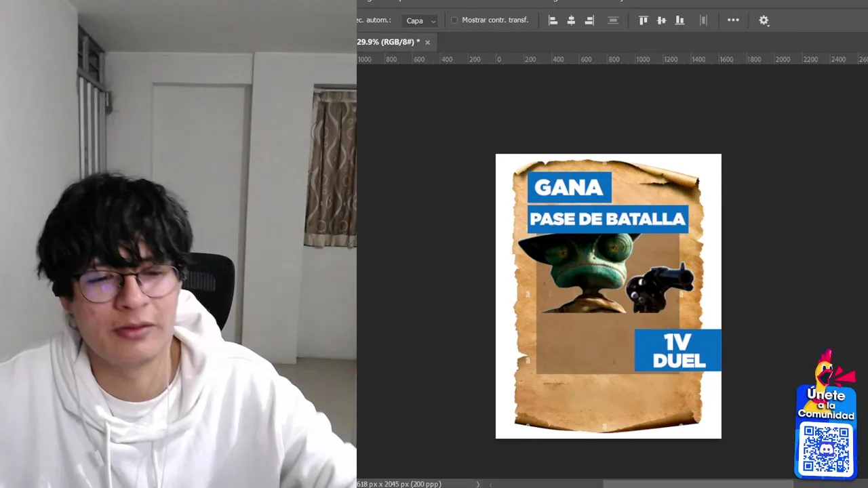Click the align top edges icon
The image size is (868, 488).
click(x=643, y=20)
